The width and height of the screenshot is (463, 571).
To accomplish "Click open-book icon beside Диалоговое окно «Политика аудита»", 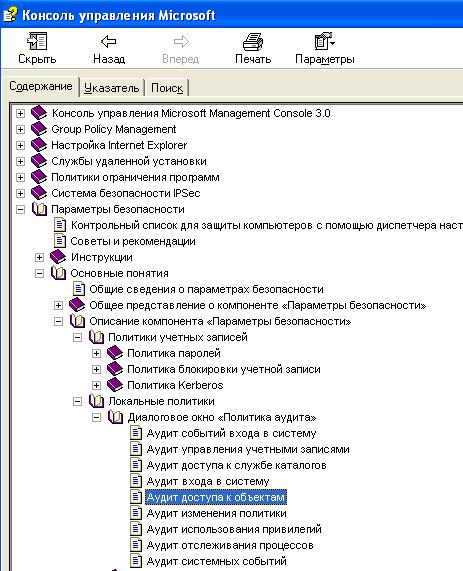I will (x=115, y=417).
